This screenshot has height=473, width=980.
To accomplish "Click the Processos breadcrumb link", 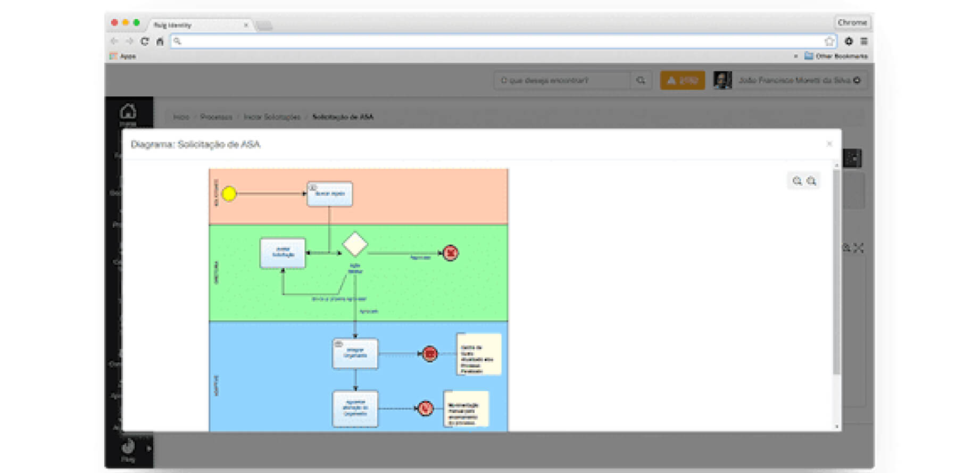I will coord(216,117).
